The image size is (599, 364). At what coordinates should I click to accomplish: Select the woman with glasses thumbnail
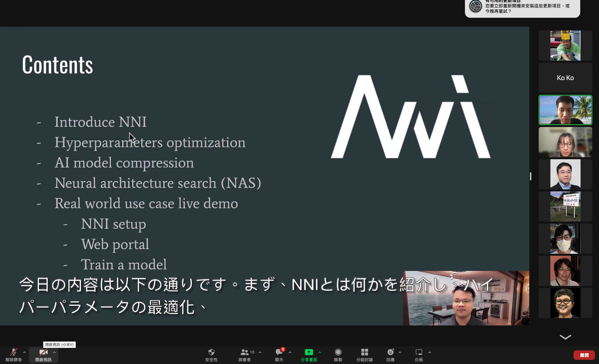click(565, 142)
